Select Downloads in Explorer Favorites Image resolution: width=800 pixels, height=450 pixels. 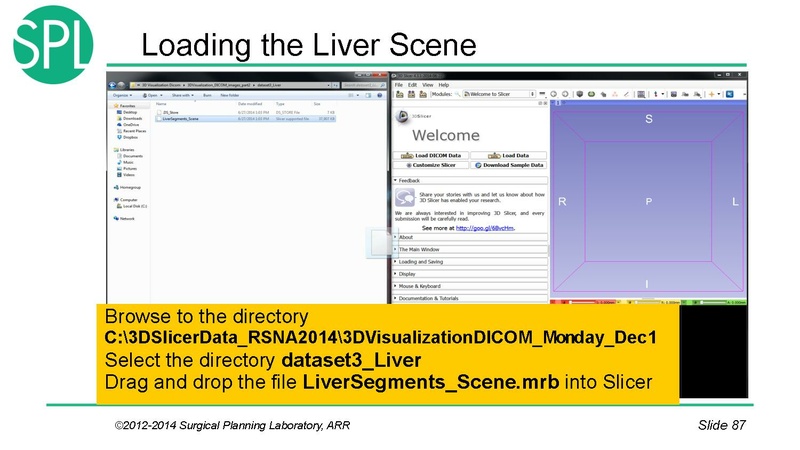tap(130, 118)
